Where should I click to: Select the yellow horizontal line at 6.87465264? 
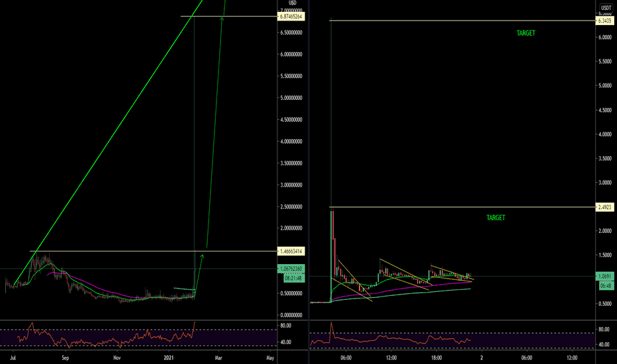pyautogui.click(x=229, y=16)
